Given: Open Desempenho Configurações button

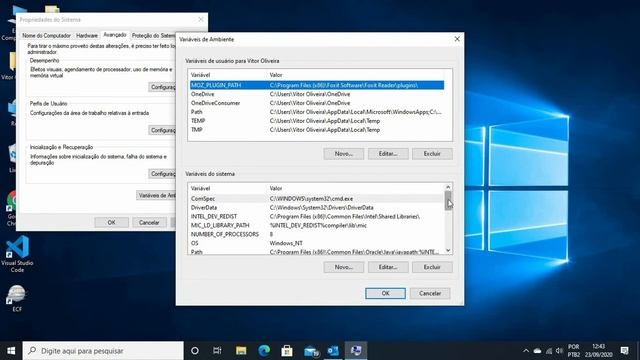Looking at the screenshot, I should coord(162,87).
